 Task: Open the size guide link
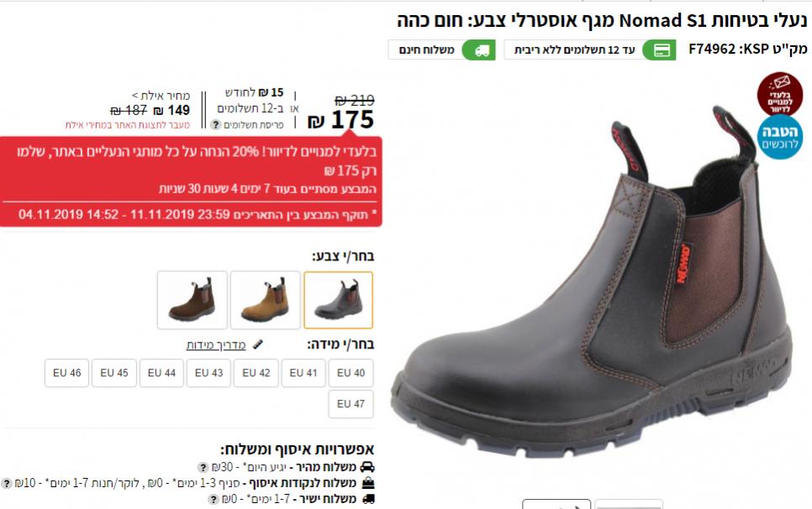216,345
